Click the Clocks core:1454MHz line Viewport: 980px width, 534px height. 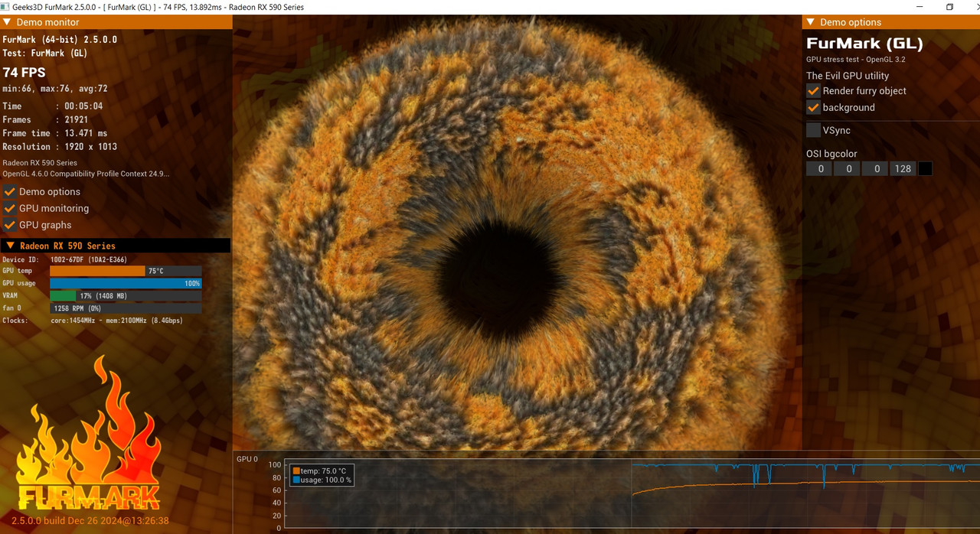93,321
